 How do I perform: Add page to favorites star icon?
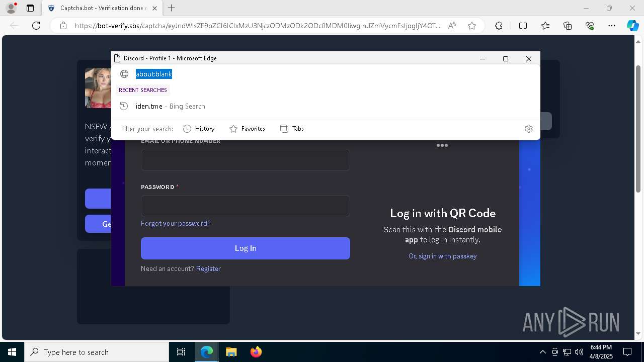[x=472, y=26]
